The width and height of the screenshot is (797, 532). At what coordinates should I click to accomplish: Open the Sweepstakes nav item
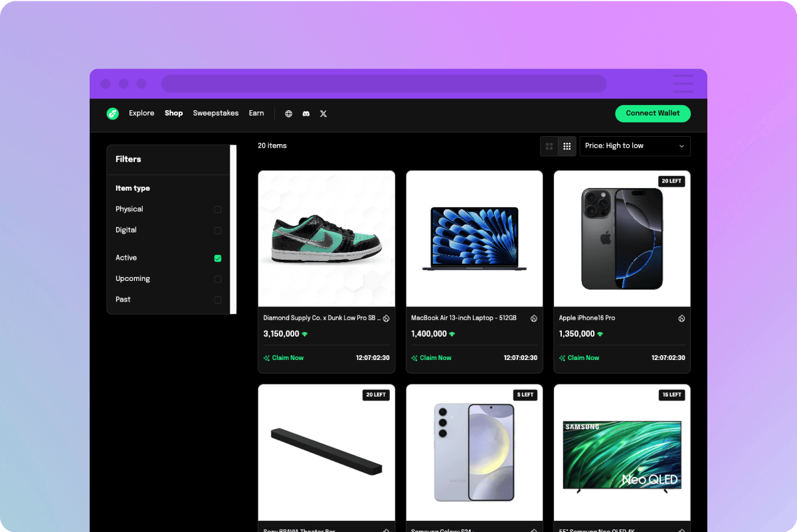(x=216, y=114)
